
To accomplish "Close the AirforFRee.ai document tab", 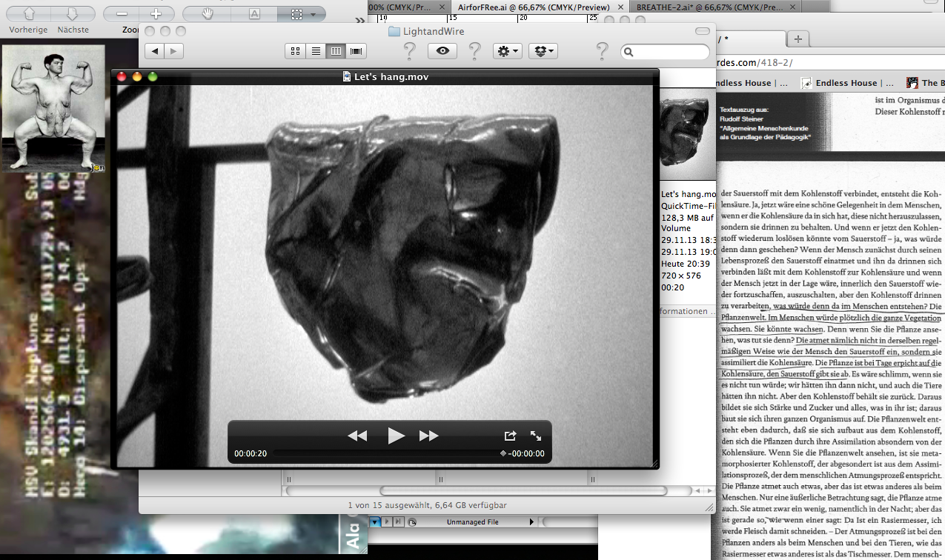I will pos(621,7).
